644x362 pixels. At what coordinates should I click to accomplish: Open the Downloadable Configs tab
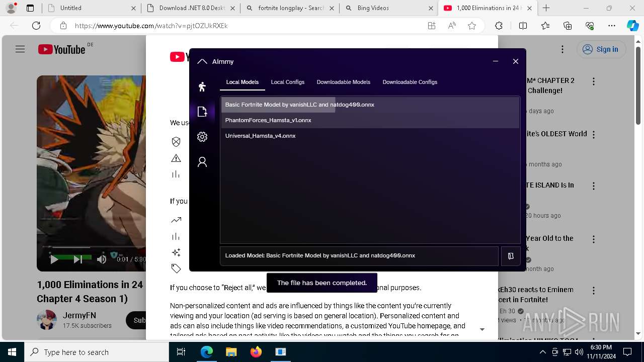tap(410, 82)
